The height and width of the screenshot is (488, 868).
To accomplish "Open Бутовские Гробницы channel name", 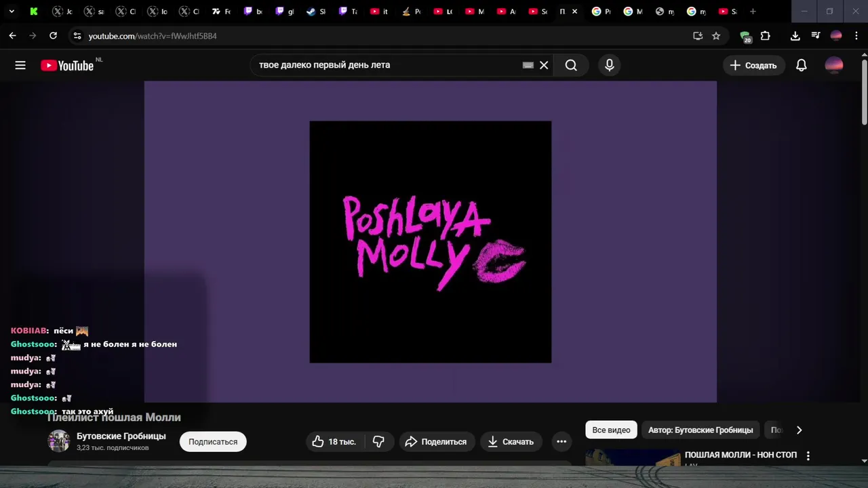I will 121,436.
